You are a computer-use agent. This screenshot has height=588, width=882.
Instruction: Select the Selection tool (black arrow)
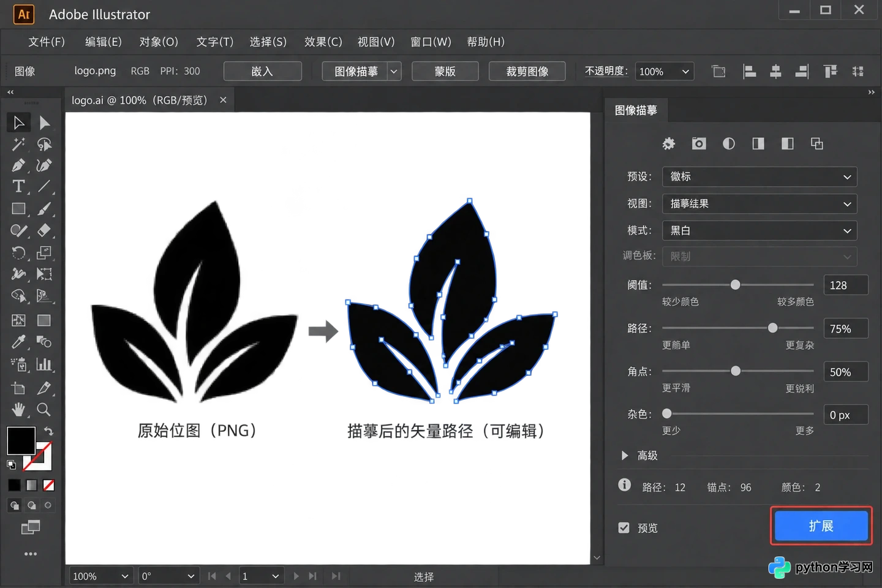pos(19,123)
